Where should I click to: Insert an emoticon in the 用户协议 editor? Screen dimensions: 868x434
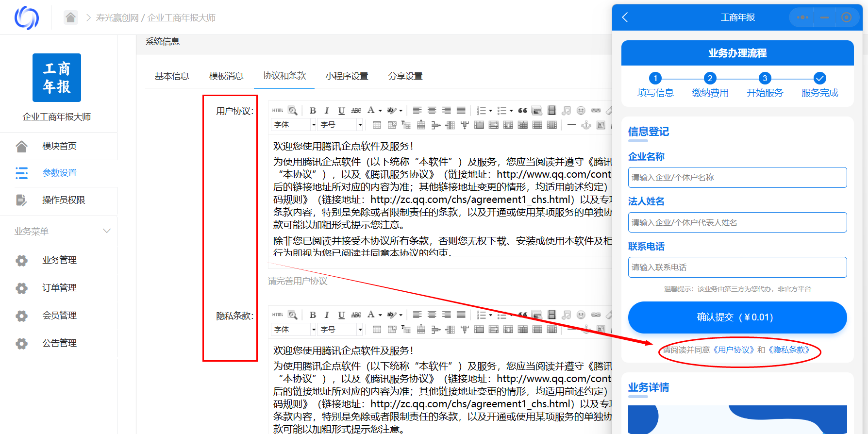click(581, 111)
